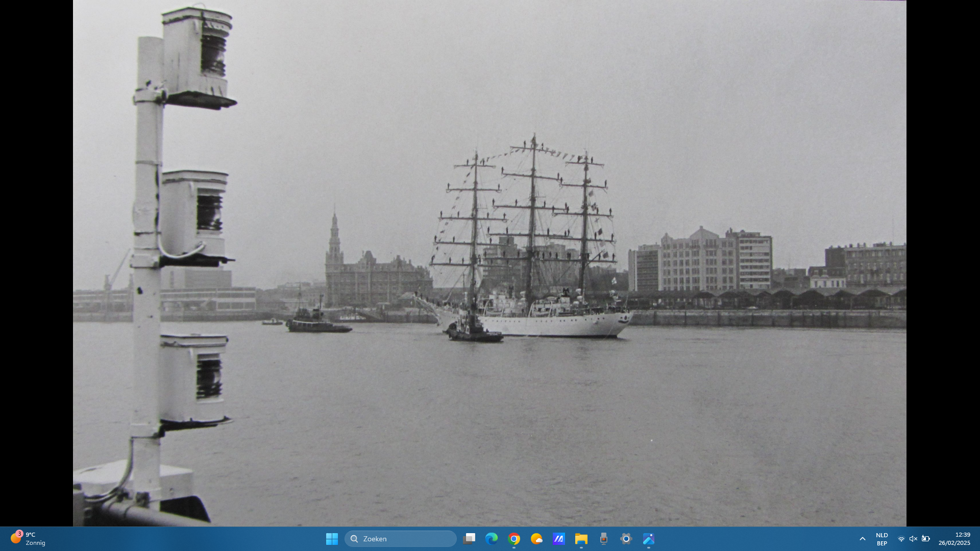The width and height of the screenshot is (980, 551).
Task: Launch Microsoft Edge from the taskbar
Action: [492, 539]
